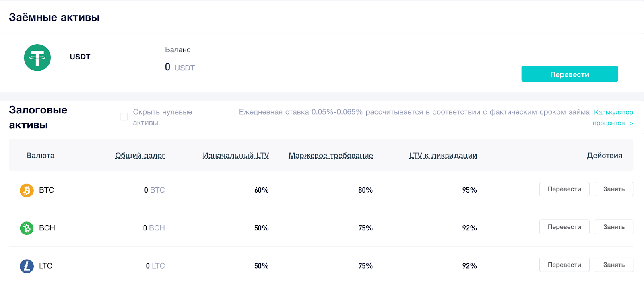Click the USDT Tether coin icon
644x283 pixels.
pyautogui.click(x=37, y=57)
